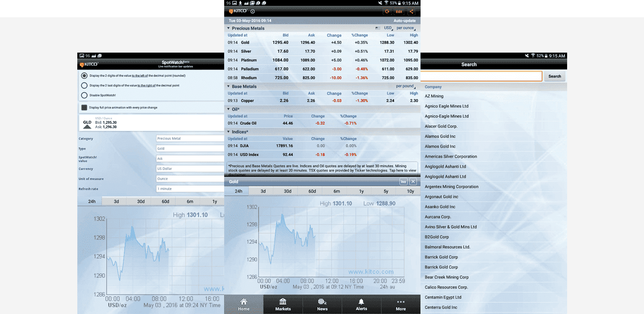Tap the DJIA index row
The height and width of the screenshot is (314, 644).
[322, 146]
